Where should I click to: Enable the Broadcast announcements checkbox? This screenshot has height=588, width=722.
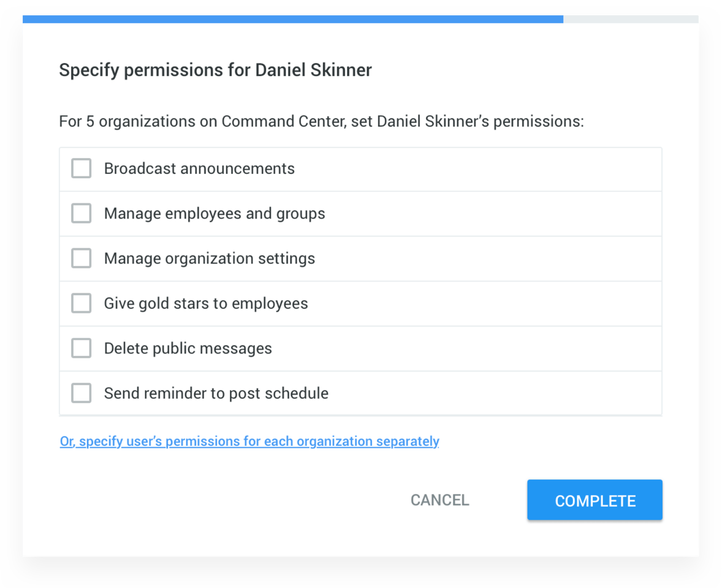(82, 168)
